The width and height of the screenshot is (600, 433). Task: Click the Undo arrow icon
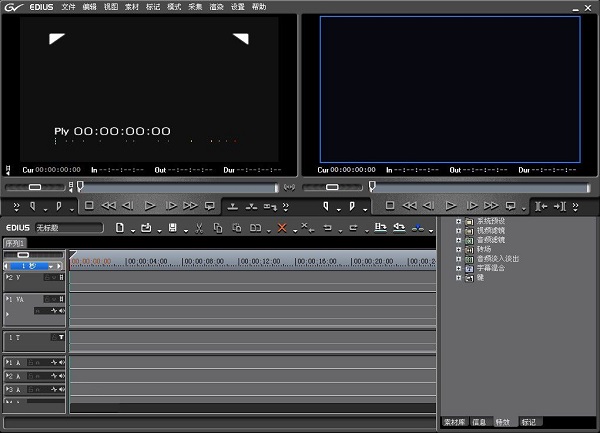(x=327, y=228)
